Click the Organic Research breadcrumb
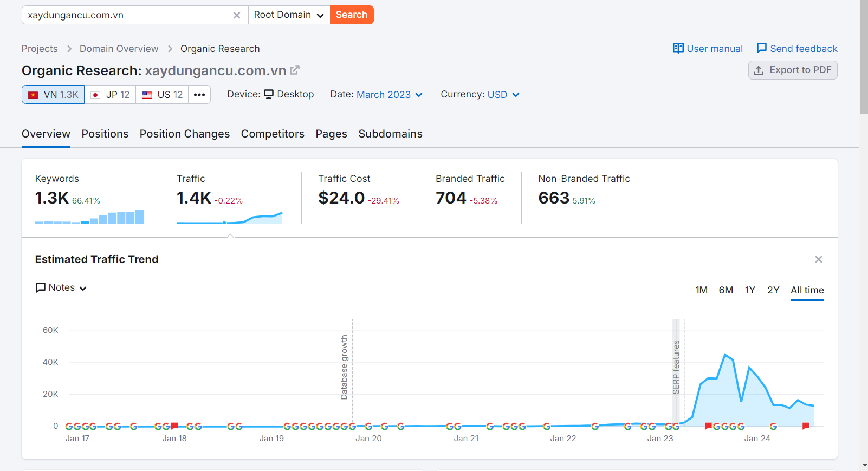 pyautogui.click(x=220, y=49)
